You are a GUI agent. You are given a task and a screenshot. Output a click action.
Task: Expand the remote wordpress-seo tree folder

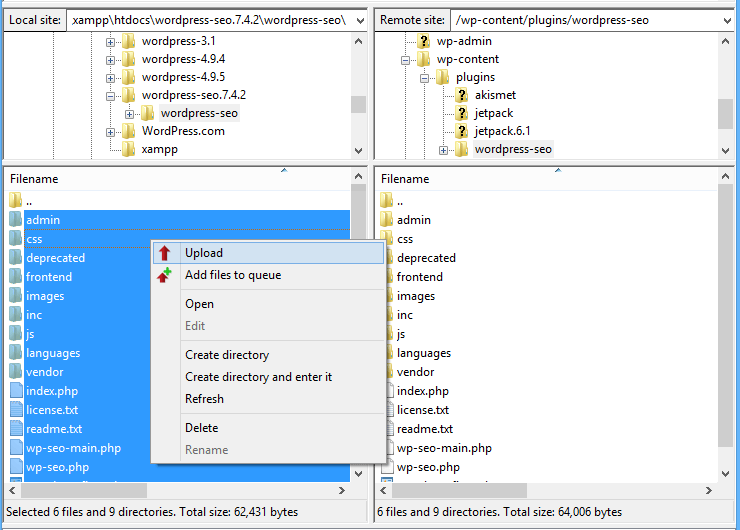443,150
